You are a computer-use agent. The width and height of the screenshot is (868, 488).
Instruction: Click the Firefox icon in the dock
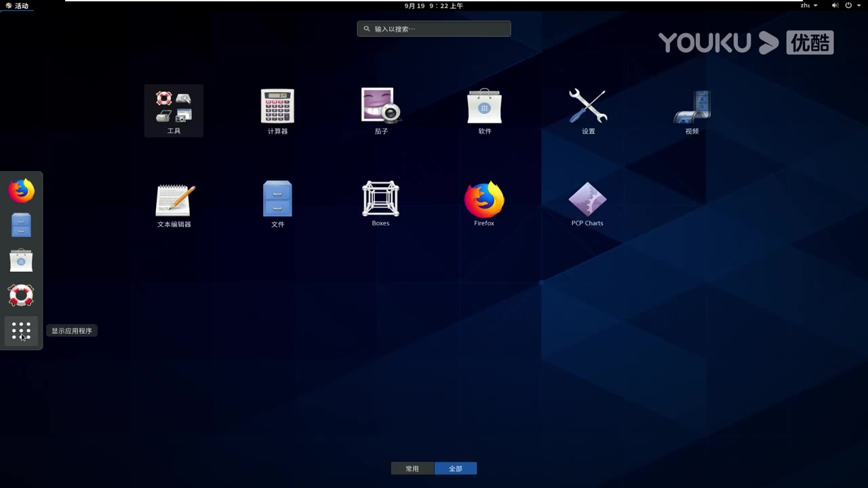pyautogui.click(x=21, y=190)
